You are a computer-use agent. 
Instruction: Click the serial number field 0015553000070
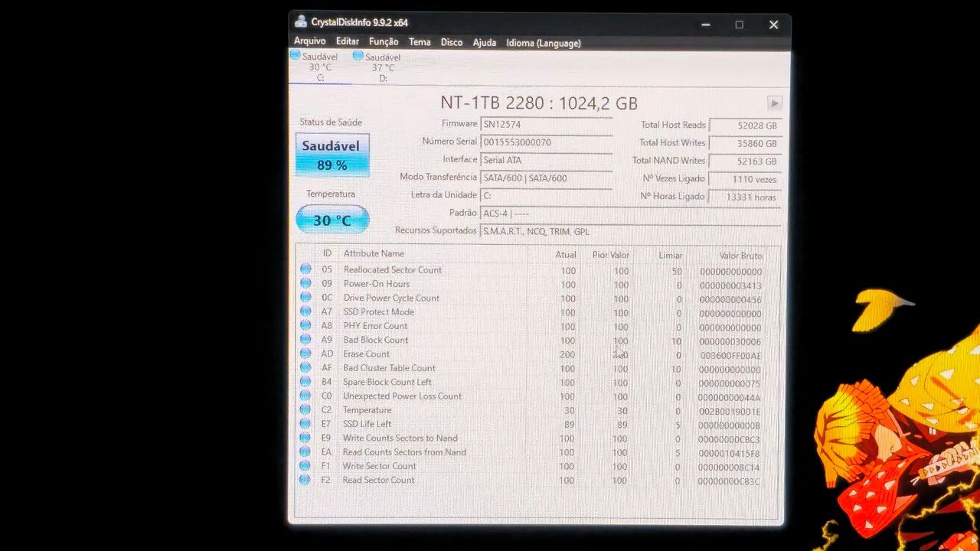[546, 142]
